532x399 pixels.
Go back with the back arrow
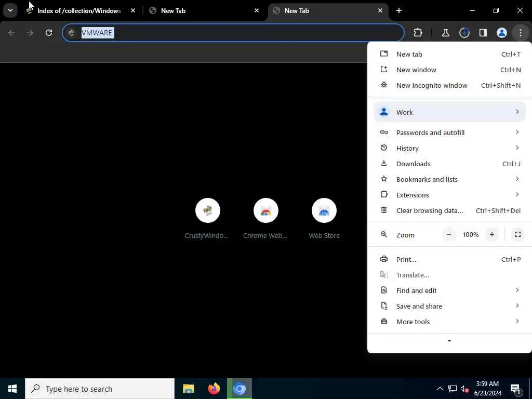11,33
